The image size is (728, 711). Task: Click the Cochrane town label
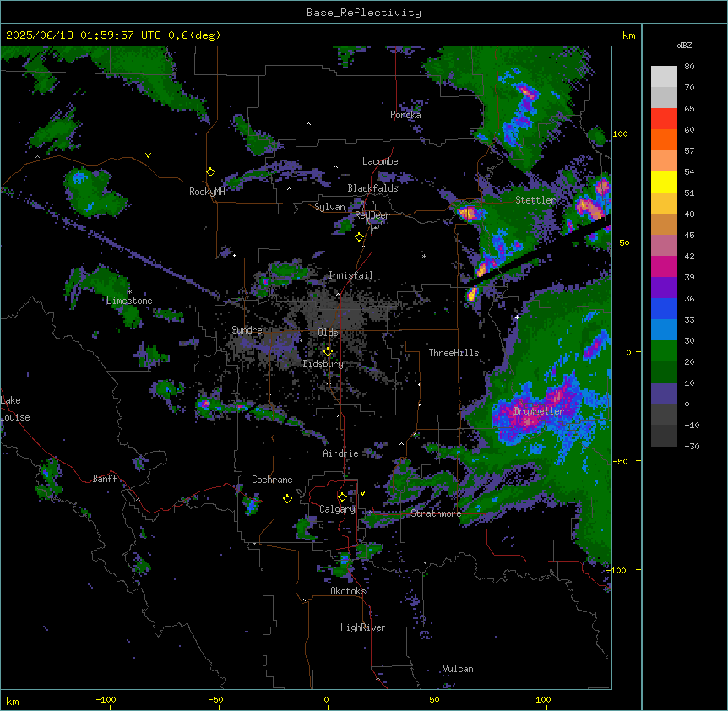(272, 480)
